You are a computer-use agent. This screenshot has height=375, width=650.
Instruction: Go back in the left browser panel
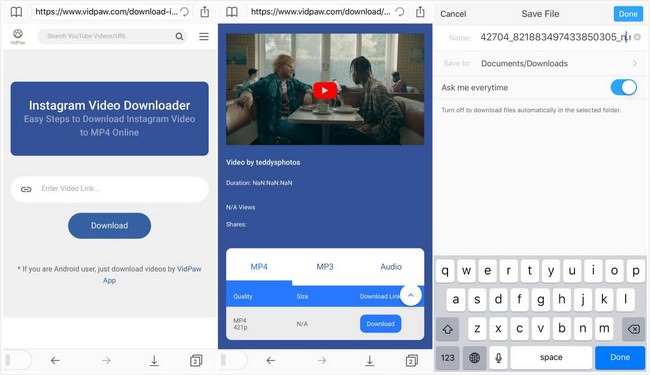point(55,360)
